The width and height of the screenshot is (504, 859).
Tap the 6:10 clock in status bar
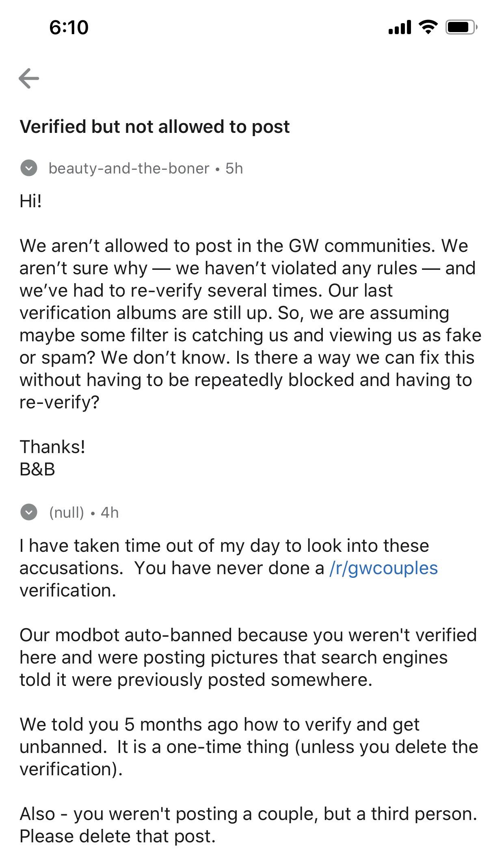(x=69, y=27)
